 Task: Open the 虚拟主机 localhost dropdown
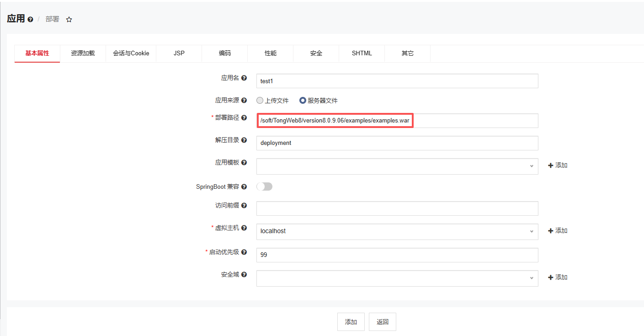(397, 231)
